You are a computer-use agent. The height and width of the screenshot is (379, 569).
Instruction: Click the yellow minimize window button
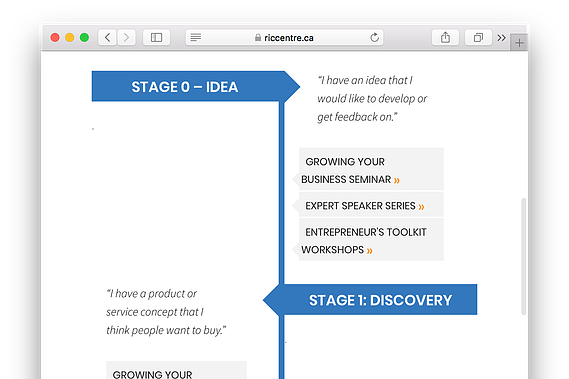tap(70, 37)
